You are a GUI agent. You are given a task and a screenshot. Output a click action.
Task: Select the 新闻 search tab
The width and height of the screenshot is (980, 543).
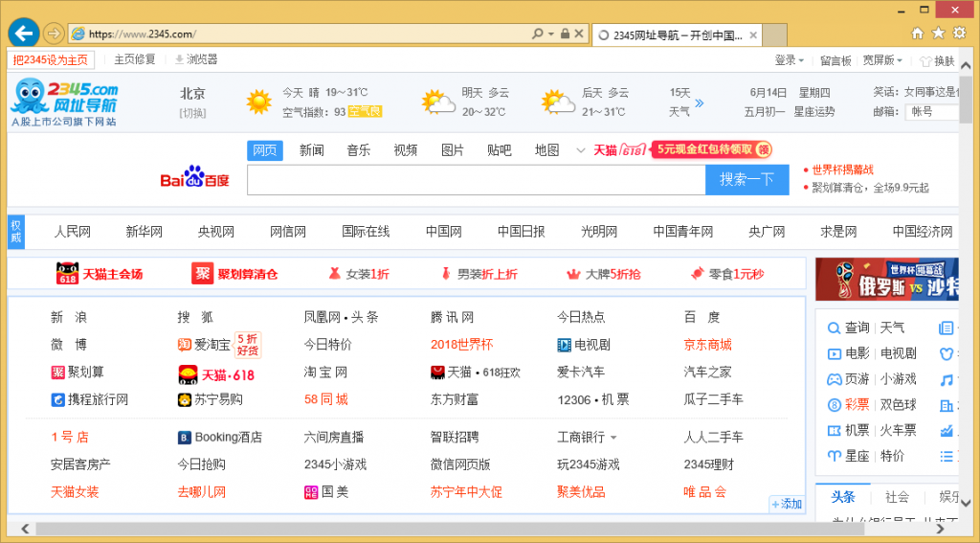tap(311, 150)
